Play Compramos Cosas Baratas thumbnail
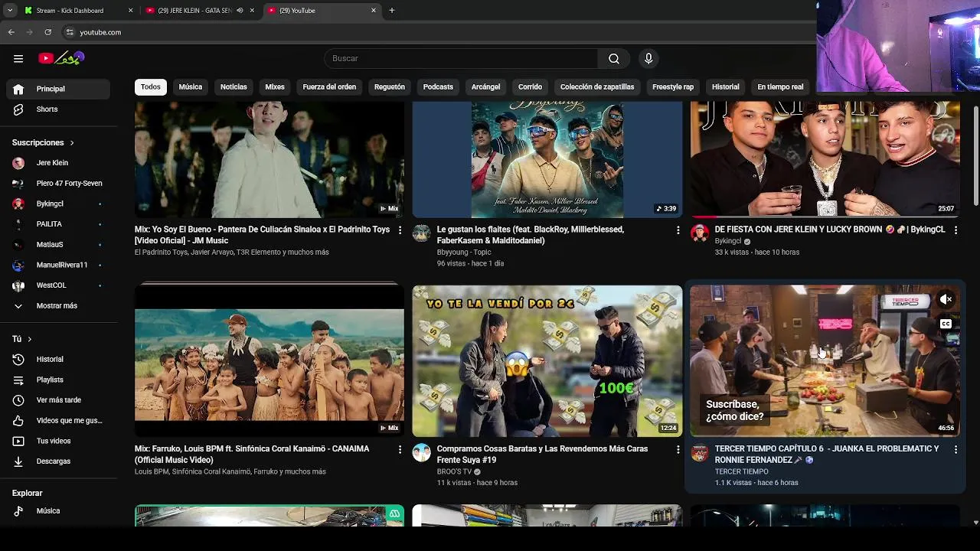This screenshot has height=551, width=980. coord(547,361)
